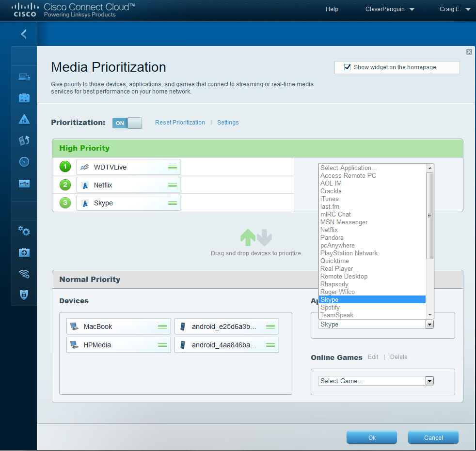Click the HPMedia device tile
The height and width of the screenshot is (451, 476).
[119, 345]
